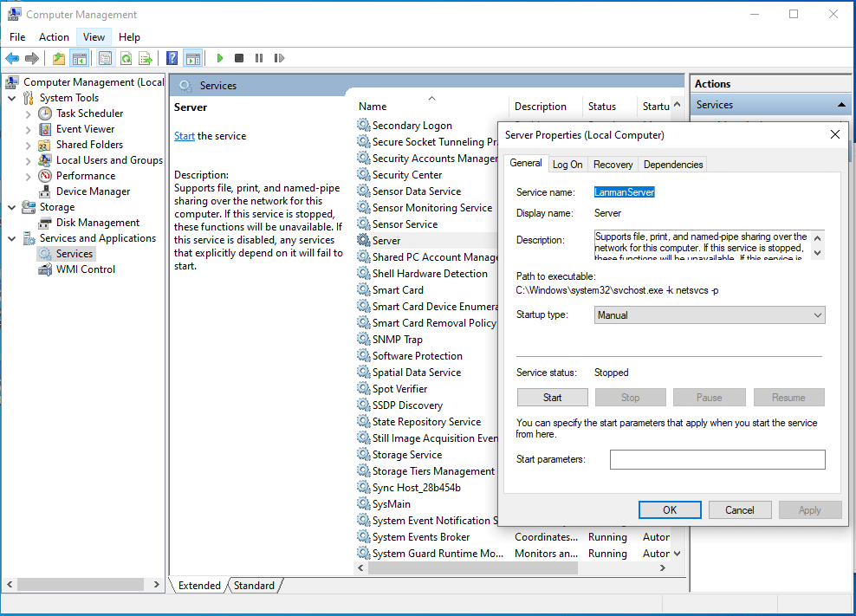
Task: Click gear icon of Secondary Logon service
Action: click(364, 125)
